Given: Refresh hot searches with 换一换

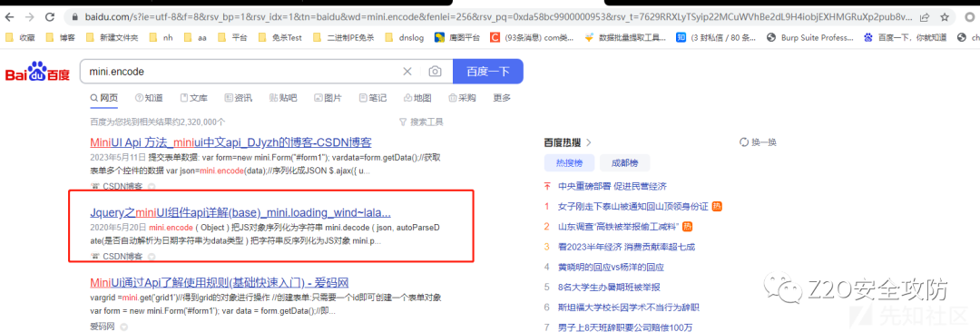Looking at the screenshot, I should pyautogui.click(x=758, y=142).
